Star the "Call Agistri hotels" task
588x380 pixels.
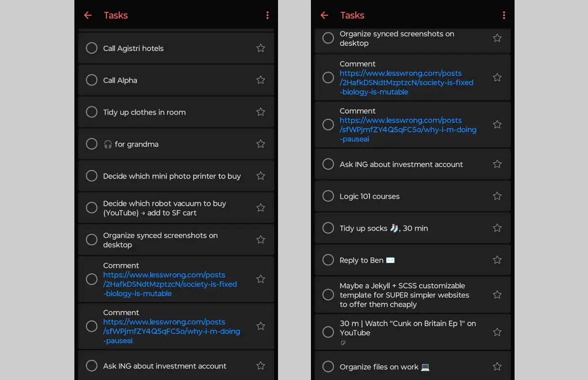pyautogui.click(x=260, y=48)
